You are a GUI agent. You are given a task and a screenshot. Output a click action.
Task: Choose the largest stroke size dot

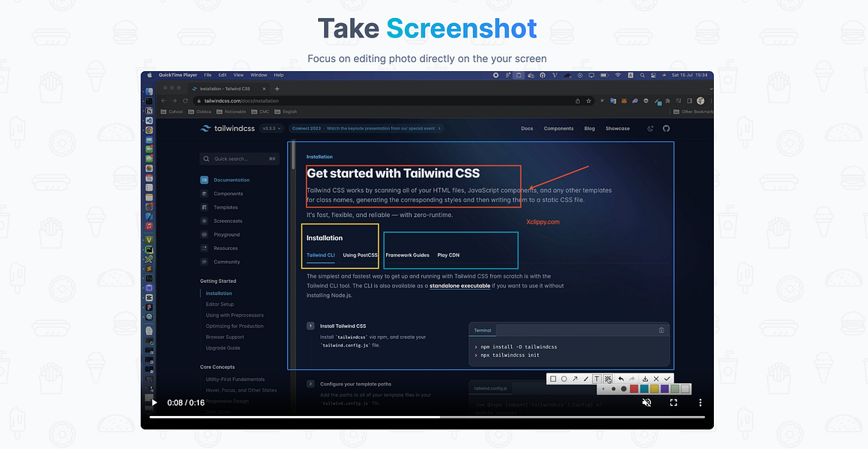624,388
